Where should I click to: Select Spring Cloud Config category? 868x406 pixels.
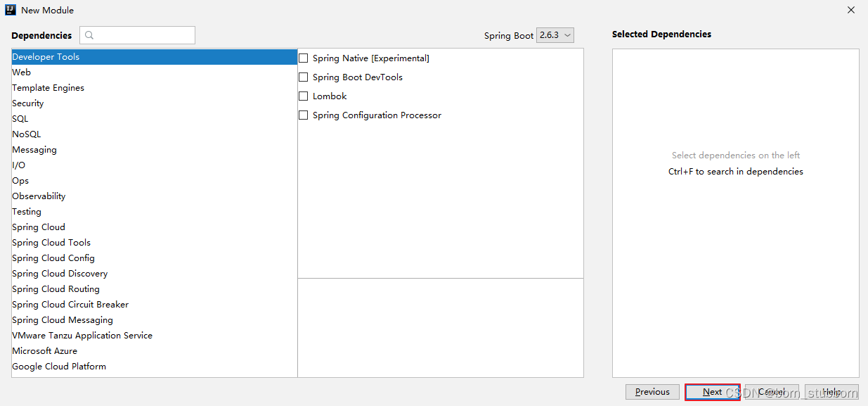click(155, 258)
